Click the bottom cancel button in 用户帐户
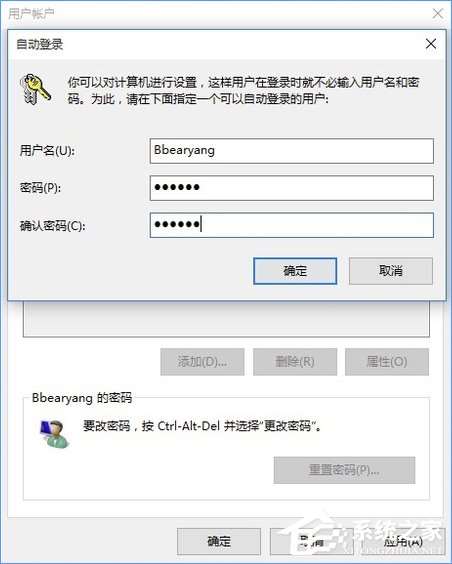Screen dimensions: 452x564 [311, 541]
